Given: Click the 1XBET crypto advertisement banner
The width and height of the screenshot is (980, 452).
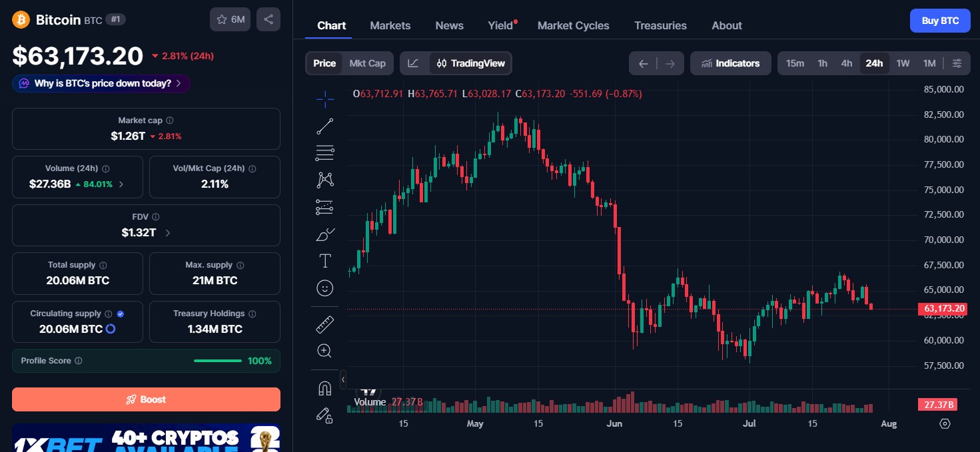Looking at the screenshot, I should pos(146,438).
